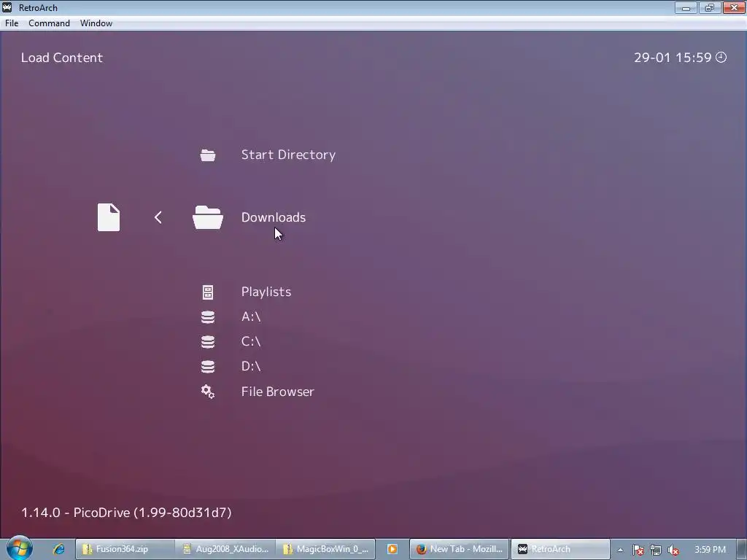Switch to Aug2008_XAudio taskbar window
The image size is (747, 560).
225,549
